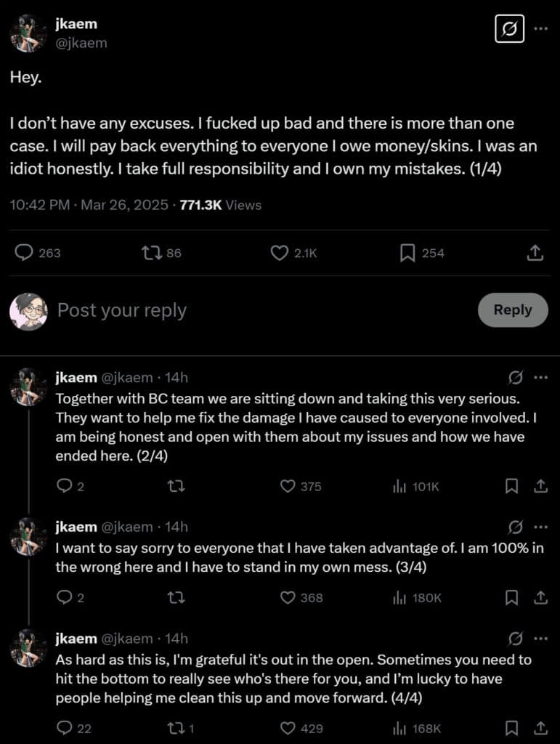Open the more menu on the (4/4) reply
Image resolution: width=560 pixels, height=744 pixels.
(540, 639)
